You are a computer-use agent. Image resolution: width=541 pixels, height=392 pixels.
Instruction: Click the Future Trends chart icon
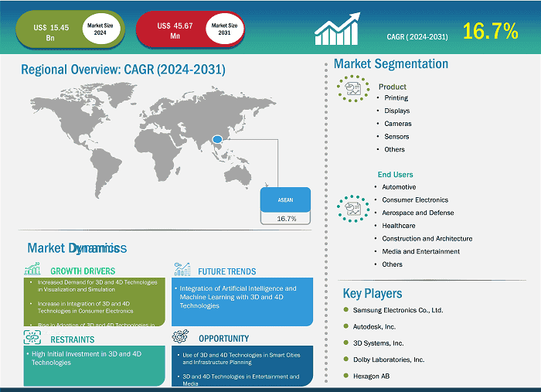tap(182, 269)
